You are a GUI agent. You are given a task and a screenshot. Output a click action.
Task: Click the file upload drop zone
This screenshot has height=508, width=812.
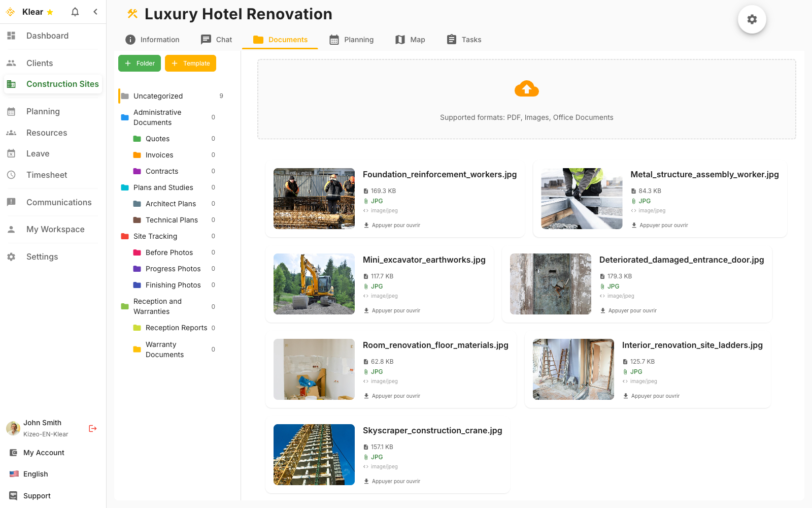[x=526, y=99]
